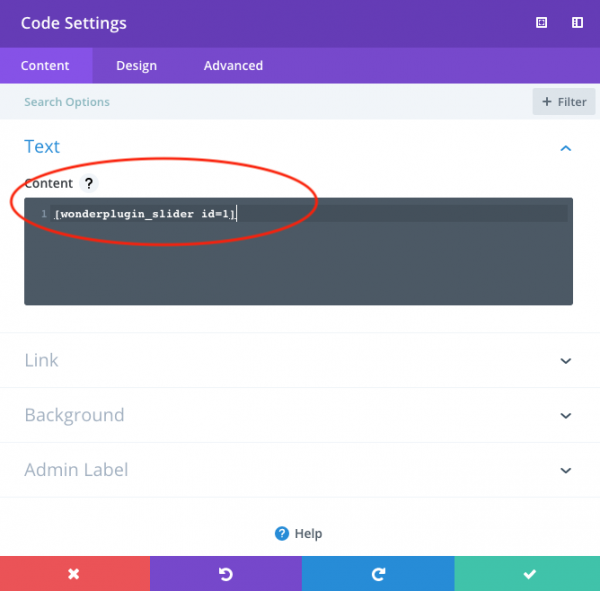Discard changes with the red X button
This screenshot has height=591, width=600.
pos(74,574)
